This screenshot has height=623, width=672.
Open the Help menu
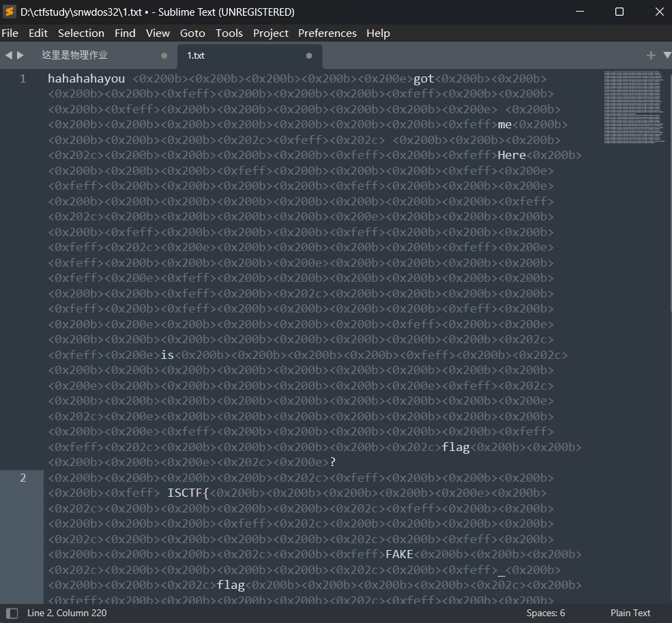click(x=378, y=33)
